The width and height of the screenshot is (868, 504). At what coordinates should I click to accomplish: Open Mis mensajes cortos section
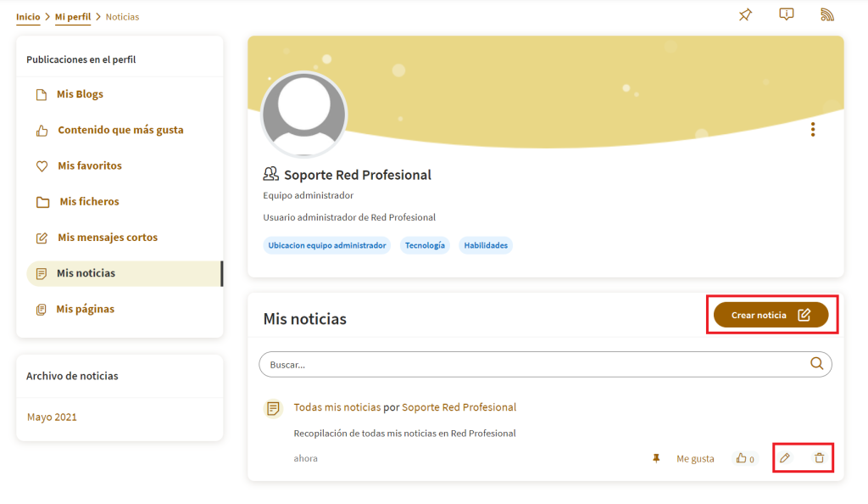click(108, 237)
